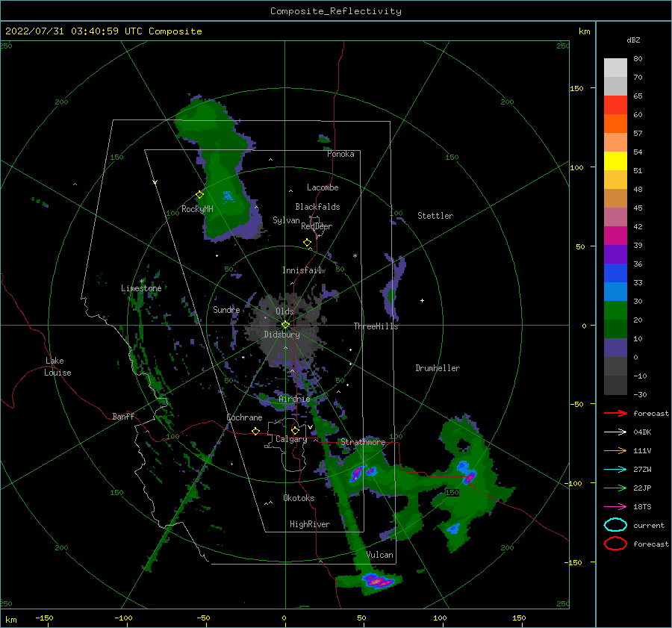672x628 pixels.
Task: Click the Sylvan location label
Action: click(x=286, y=220)
